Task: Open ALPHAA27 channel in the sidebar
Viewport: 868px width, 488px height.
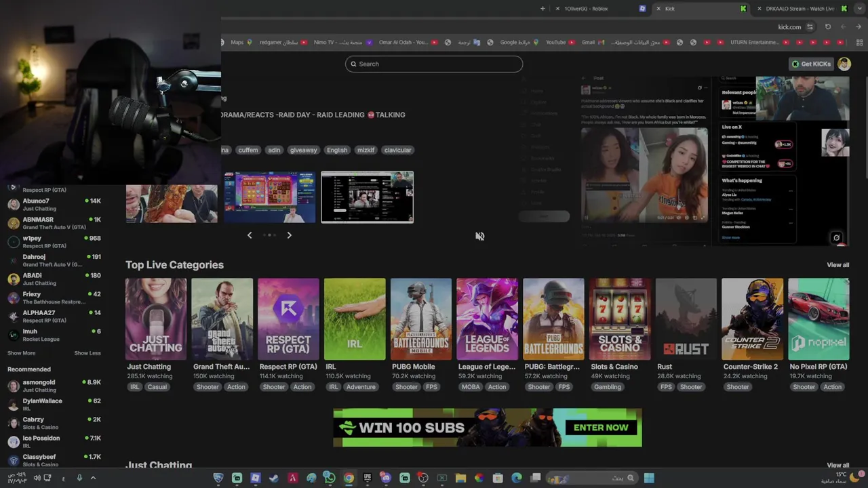Action: tap(54, 316)
